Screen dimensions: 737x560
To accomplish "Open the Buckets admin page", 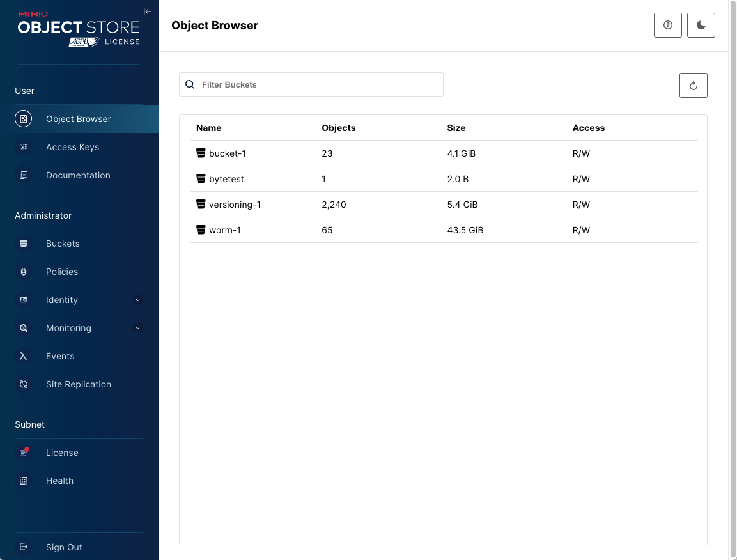I will 63,244.
